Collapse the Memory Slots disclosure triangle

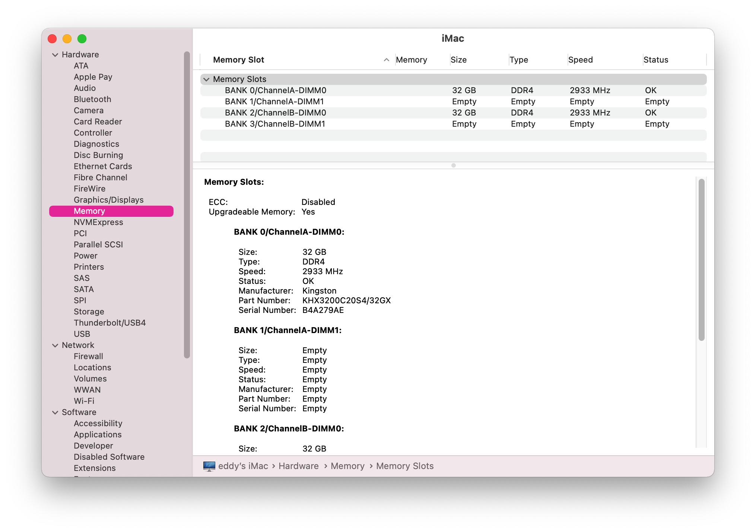point(206,79)
